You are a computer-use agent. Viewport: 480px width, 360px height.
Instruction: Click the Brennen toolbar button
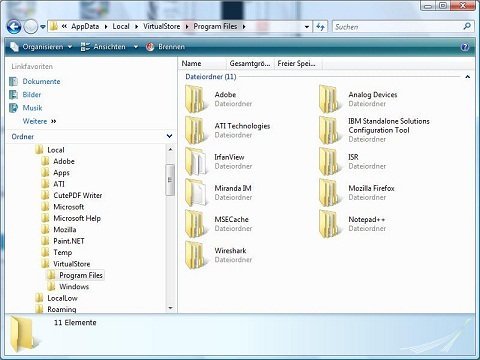pos(165,47)
